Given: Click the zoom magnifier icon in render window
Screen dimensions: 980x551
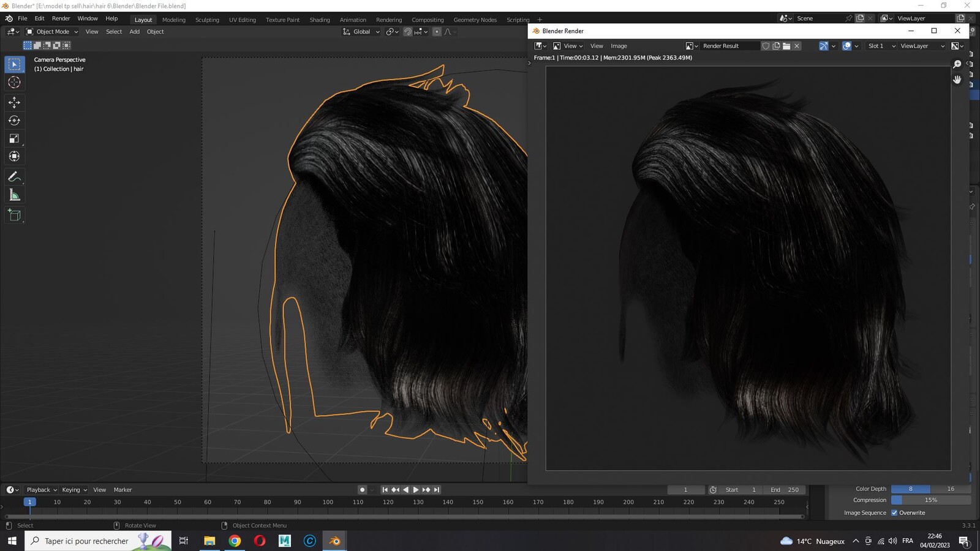Looking at the screenshot, I should [x=957, y=64].
